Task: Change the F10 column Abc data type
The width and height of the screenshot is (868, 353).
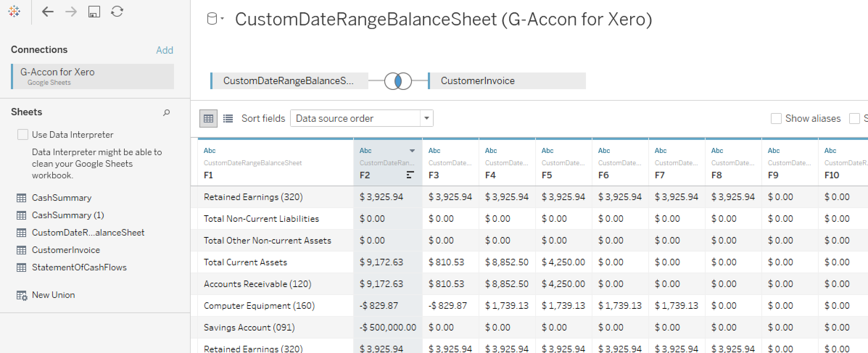Action: (830, 150)
